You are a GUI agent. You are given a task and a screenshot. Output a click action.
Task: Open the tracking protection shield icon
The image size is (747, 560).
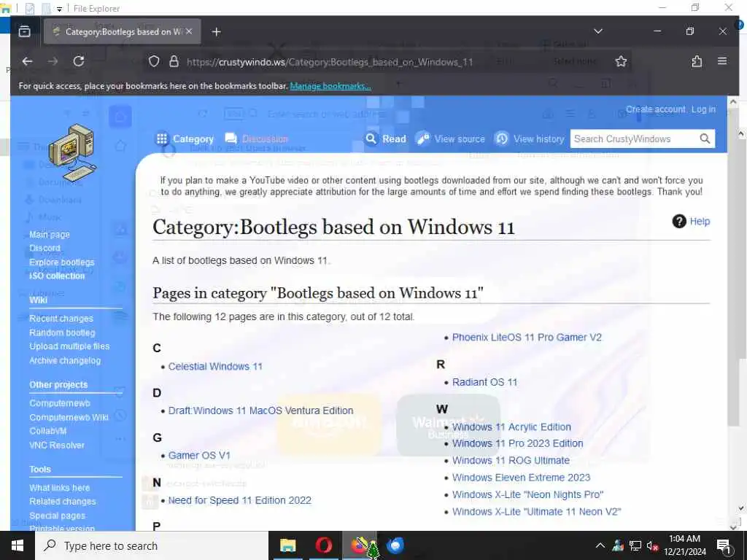[x=154, y=61]
